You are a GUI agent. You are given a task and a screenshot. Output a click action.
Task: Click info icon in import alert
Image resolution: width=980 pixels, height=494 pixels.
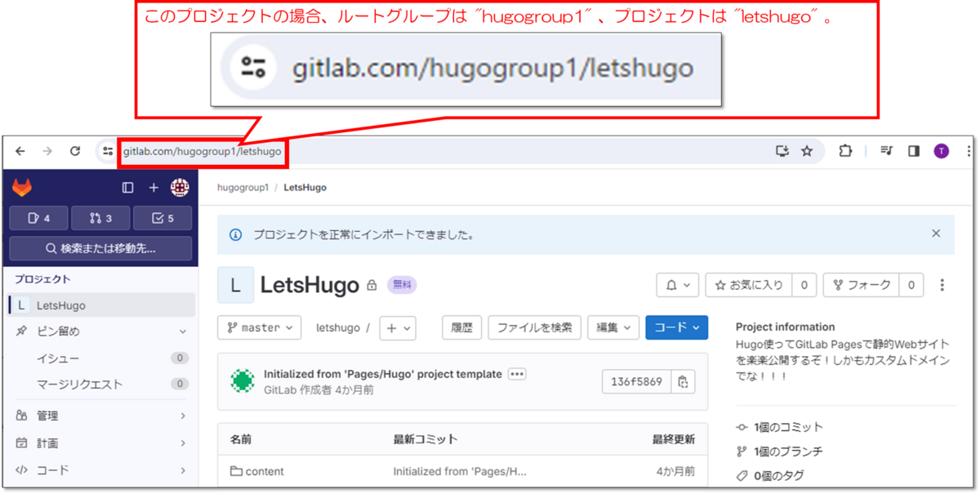coord(236,234)
